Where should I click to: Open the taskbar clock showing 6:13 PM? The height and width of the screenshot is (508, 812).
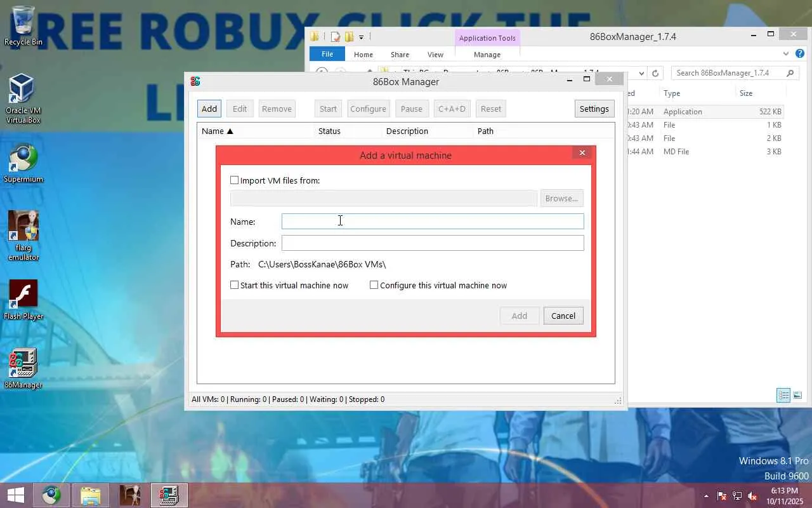click(x=785, y=496)
